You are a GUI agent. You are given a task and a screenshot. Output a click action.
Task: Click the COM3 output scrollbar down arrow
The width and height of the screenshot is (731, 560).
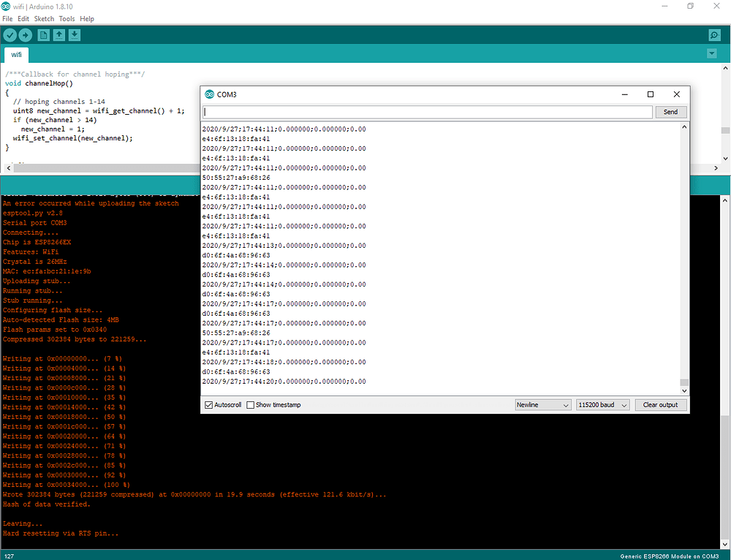684,390
